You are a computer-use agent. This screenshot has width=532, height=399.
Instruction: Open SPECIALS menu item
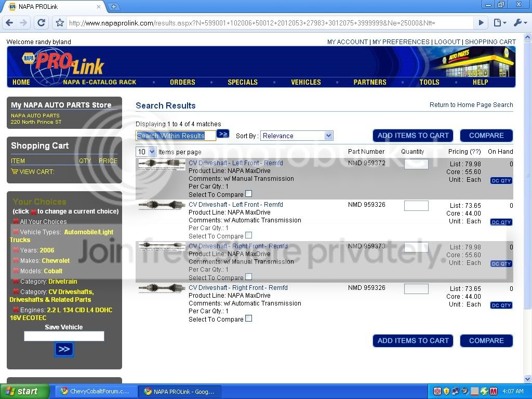(x=243, y=82)
